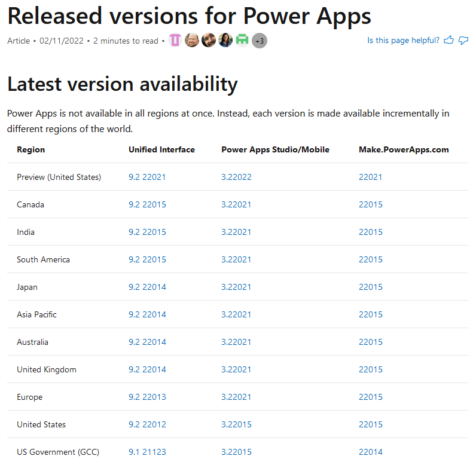Open Europe Unified Interface 9.2 22013 link
Screen dimensions: 476x465
[147, 397]
